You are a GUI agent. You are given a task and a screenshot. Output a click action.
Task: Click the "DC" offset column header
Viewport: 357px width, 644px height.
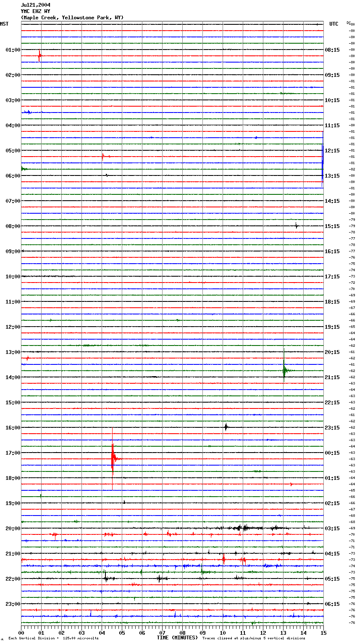pyautogui.click(x=349, y=23)
